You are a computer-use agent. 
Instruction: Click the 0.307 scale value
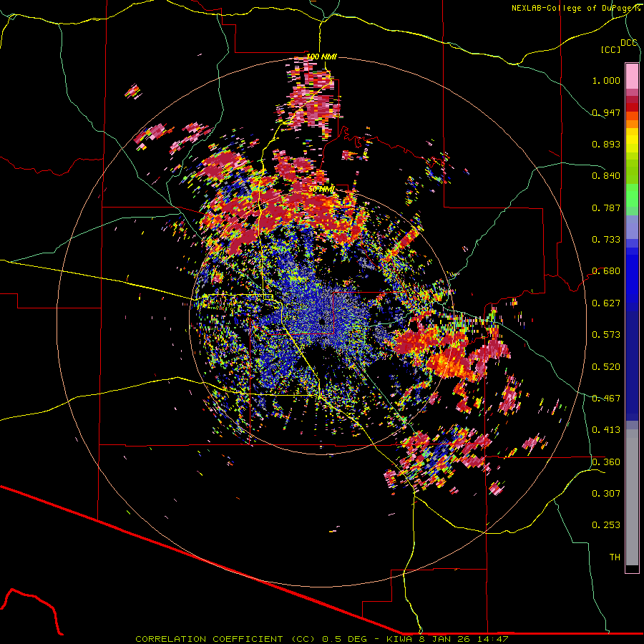606,494
